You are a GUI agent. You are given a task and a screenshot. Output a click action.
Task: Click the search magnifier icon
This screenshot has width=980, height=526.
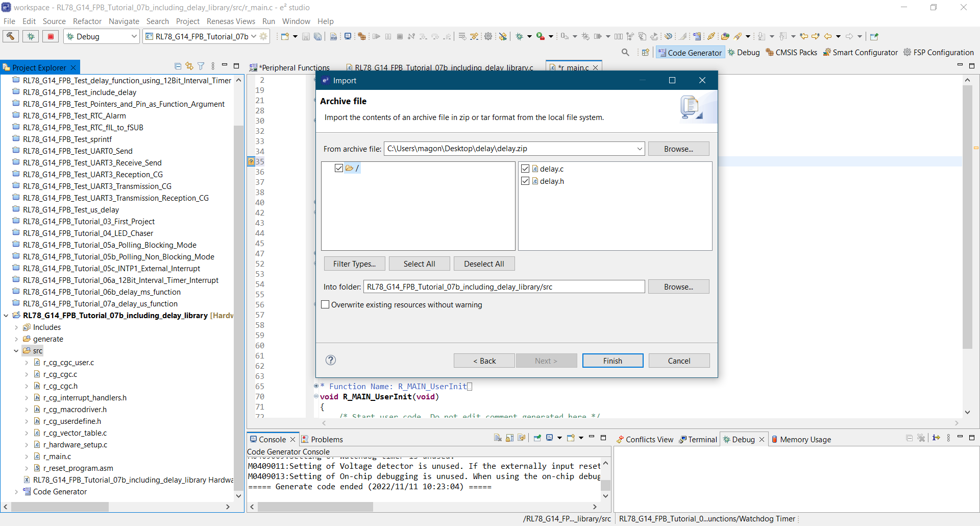(x=625, y=53)
